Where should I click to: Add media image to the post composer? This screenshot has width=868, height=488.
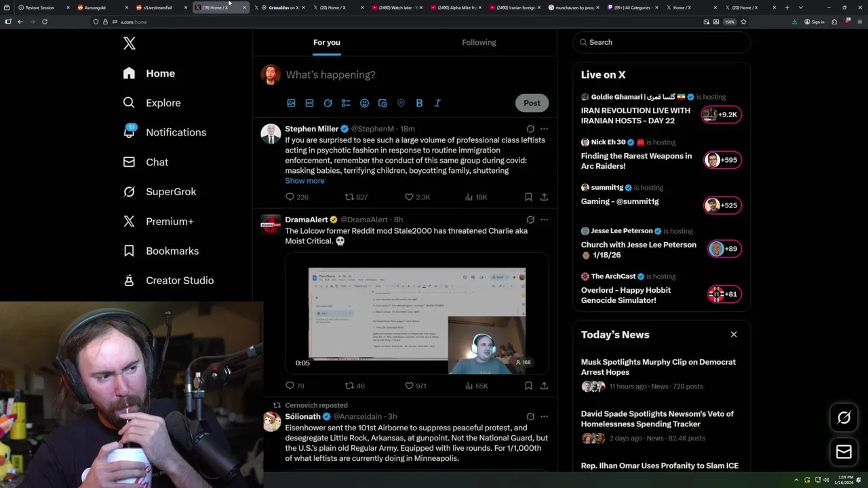coord(291,103)
